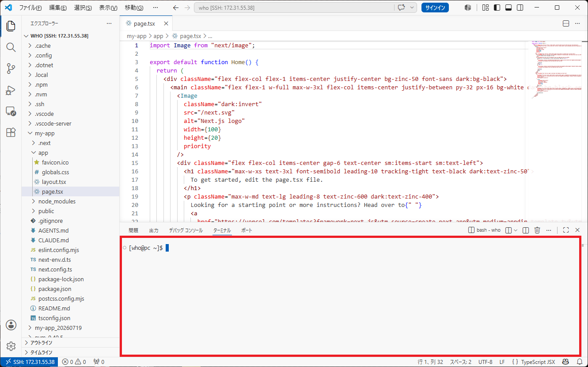Open the Manage gear icon
This screenshot has width=588, height=367.
11,346
